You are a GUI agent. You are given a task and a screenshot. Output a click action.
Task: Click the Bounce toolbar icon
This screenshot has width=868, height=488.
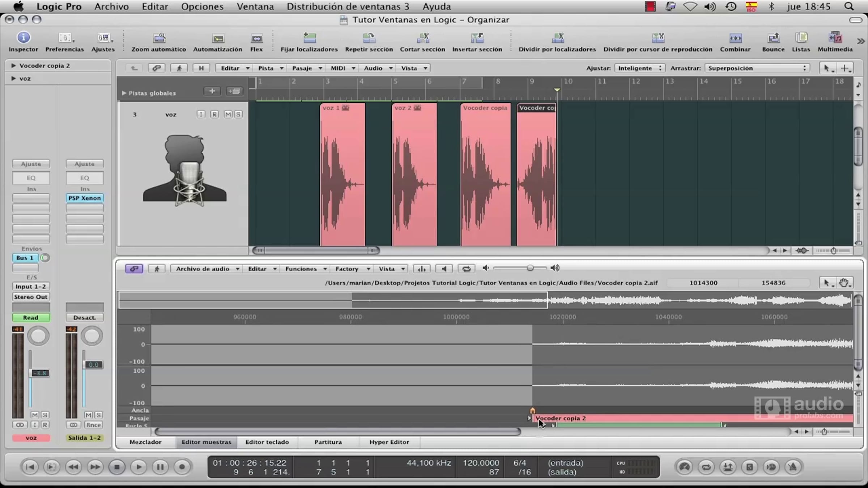tap(773, 38)
